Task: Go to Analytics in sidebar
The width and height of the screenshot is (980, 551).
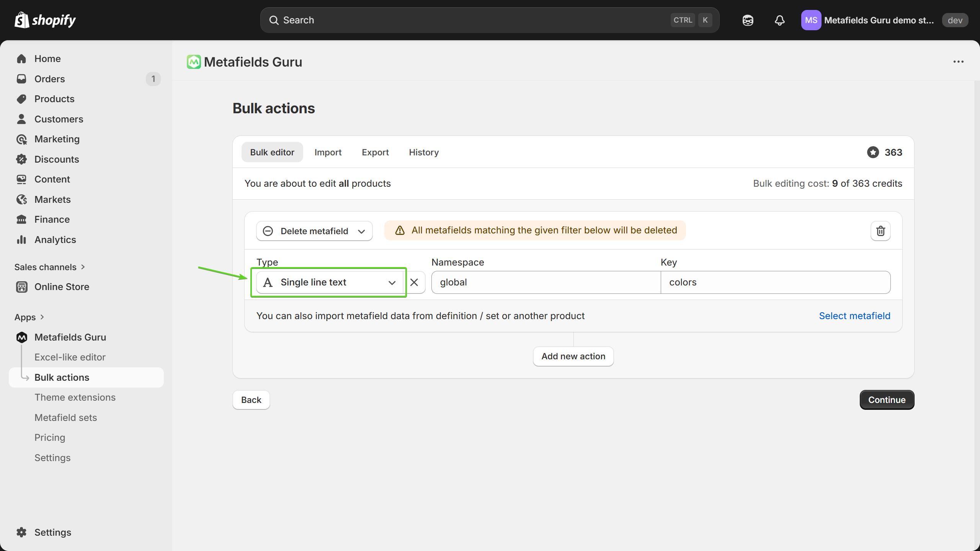Action: click(55, 240)
